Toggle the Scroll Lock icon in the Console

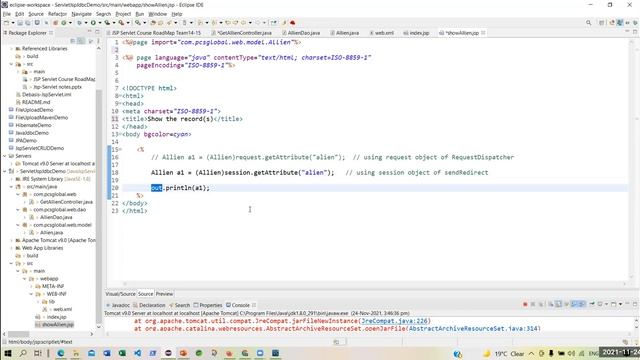pyautogui.click(x=559, y=304)
